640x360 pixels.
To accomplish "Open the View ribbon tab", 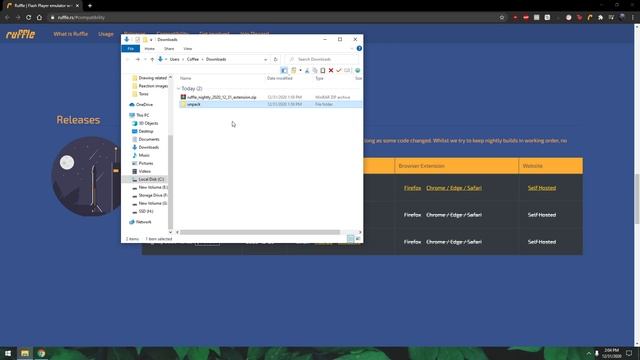I will [x=187, y=49].
